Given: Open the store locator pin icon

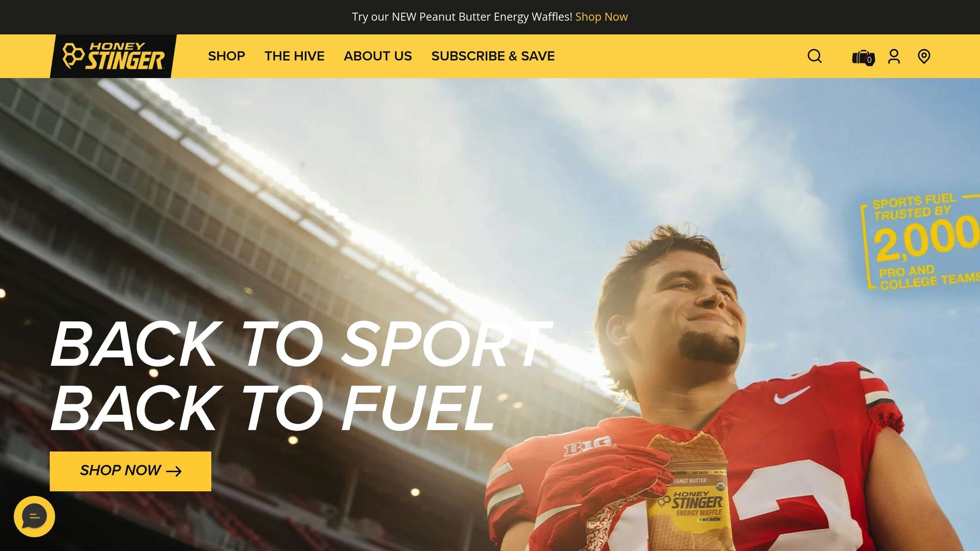Looking at the screenshot, I should (x=924, y=56).
